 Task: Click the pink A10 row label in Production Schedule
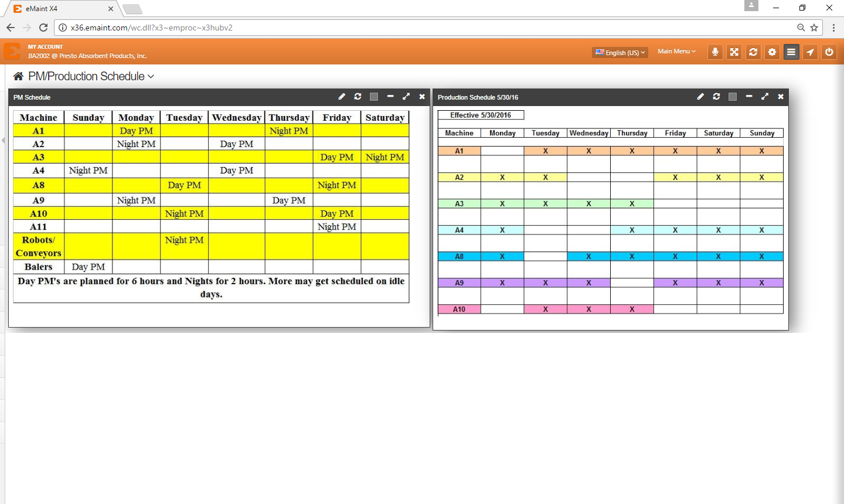click(460, 309)
